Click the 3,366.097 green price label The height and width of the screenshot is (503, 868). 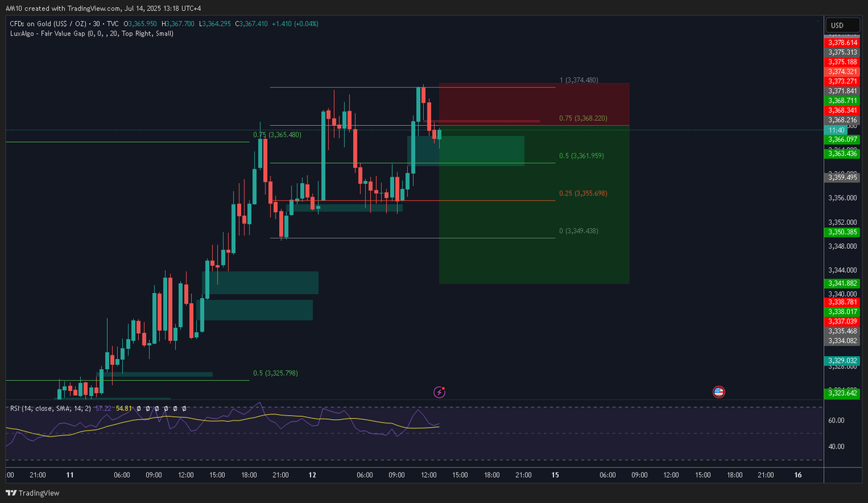(x=843, y=139)
